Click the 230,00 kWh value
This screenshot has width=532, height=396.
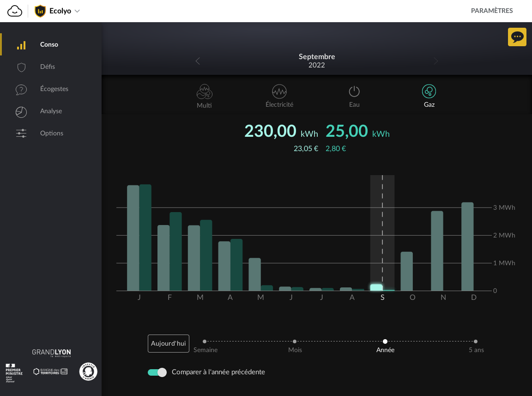[x=281, y=131]
